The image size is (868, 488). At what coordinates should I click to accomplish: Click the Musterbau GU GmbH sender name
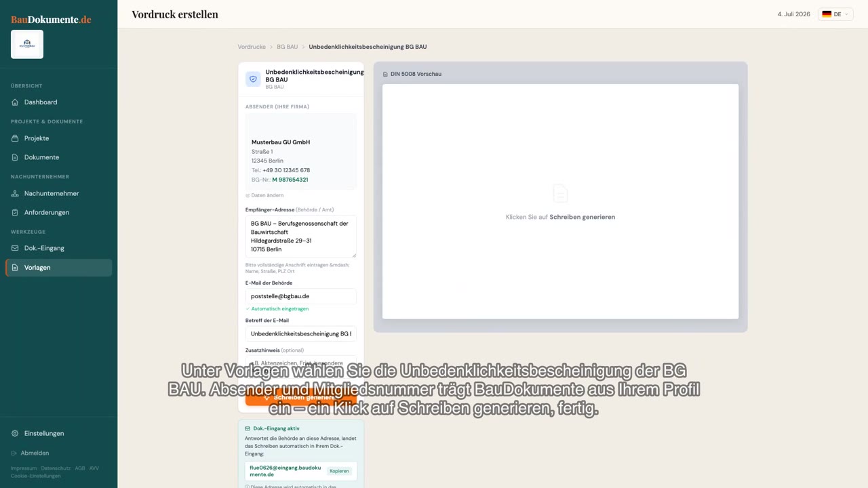click(x=281, y=142)
